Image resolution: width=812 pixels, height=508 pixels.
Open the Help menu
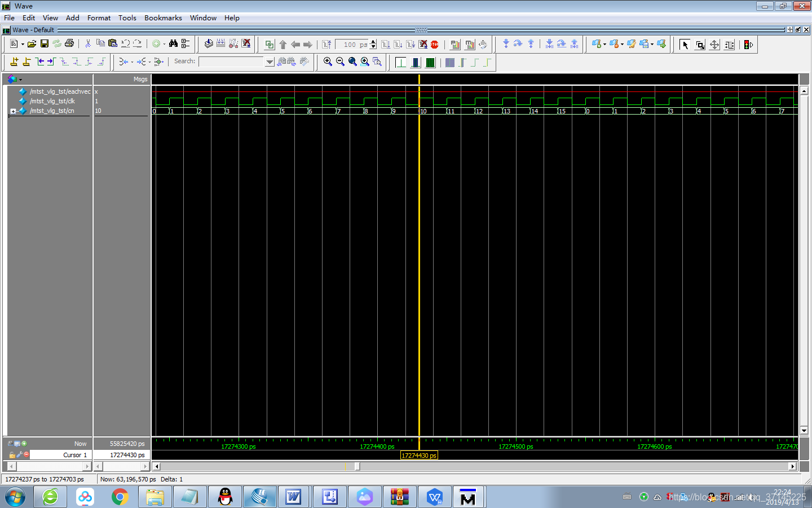click(x=232, y=17)
